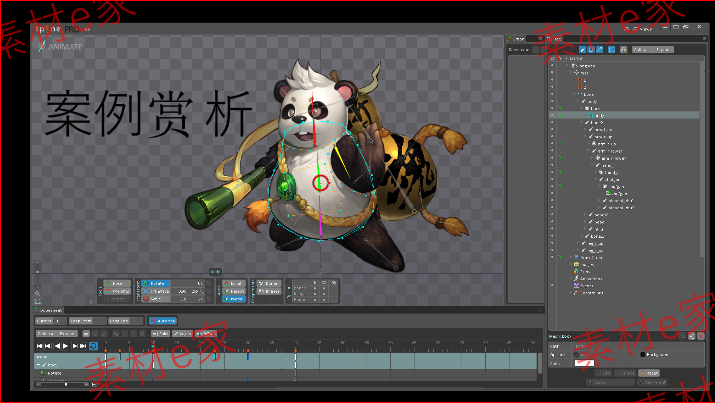Expand the Images node in the tree
The image size is (715, 403).
(x=572, y=264)
